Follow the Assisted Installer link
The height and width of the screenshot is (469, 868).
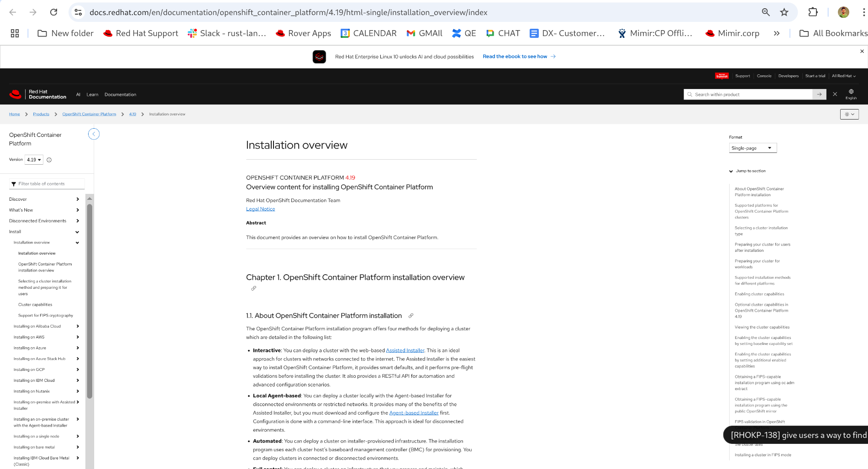click(405, 350)
